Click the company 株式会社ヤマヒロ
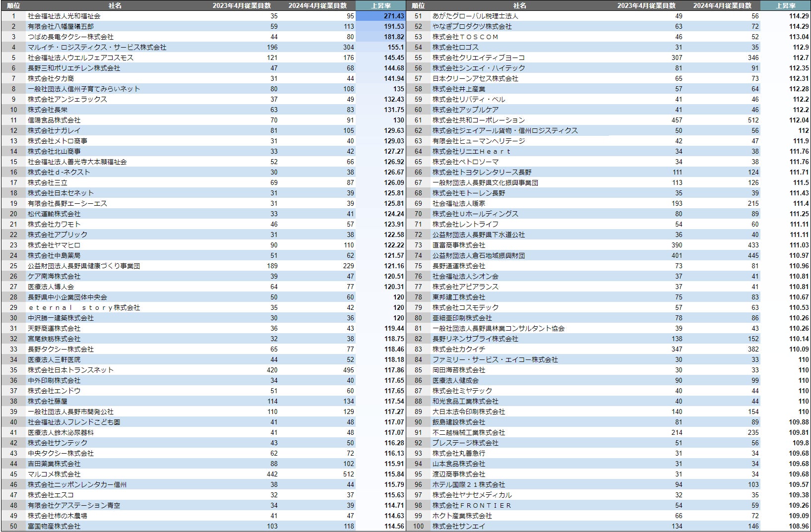This screenshot has height=532, width=811. [54, 245]
